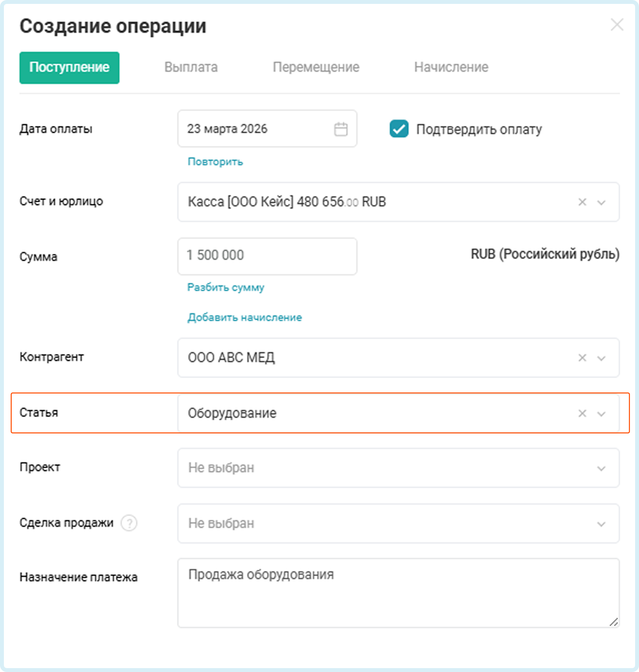Clear the selected account Касса
This screenshot has height=672, width=639.
click(582, 202)
